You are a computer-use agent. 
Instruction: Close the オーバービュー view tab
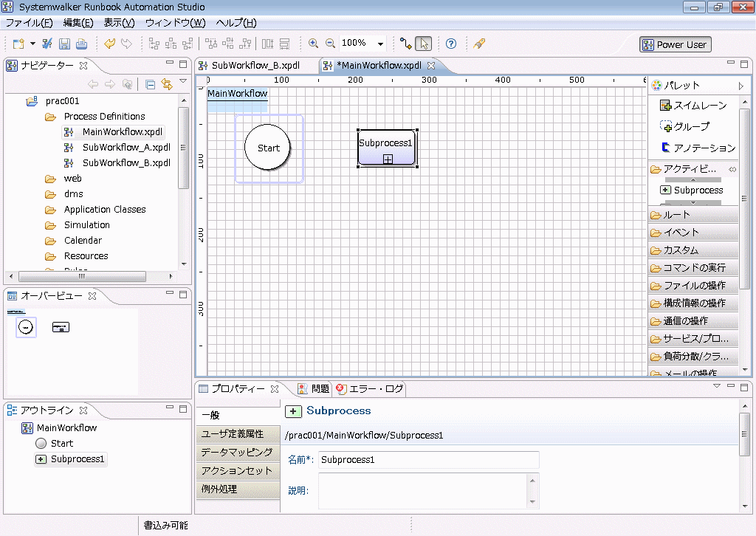point(92,295)
